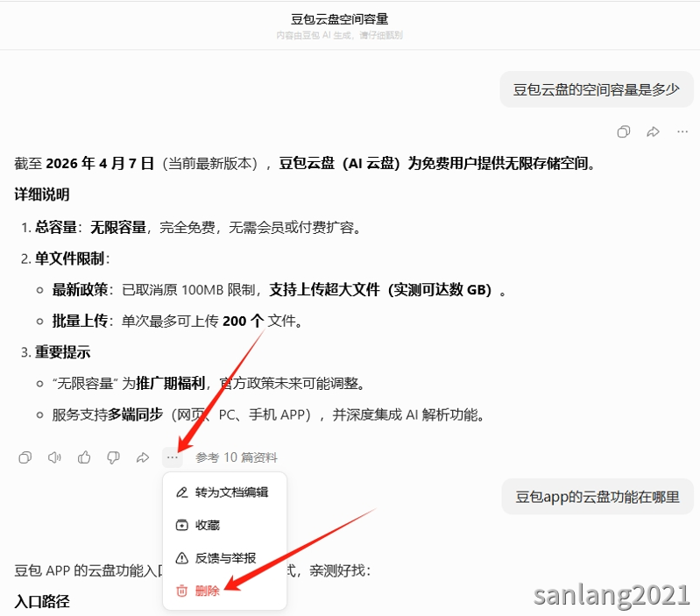The image size is (700, 616).
Task: Click the opening sentence 截至 2026 年 4 月 7 日
Action: click(84, 163)
